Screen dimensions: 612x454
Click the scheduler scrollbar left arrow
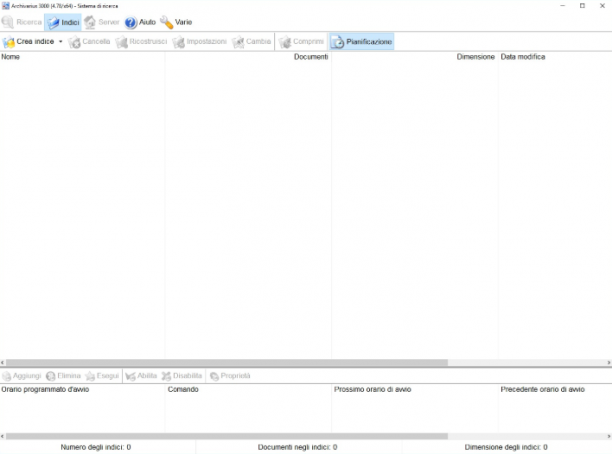(x=3, y=436)
